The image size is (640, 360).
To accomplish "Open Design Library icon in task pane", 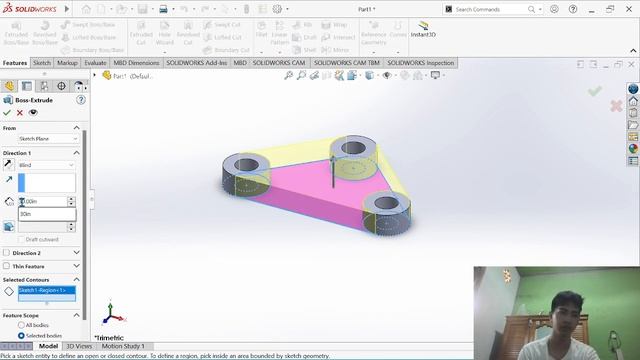I will point(633,113).
